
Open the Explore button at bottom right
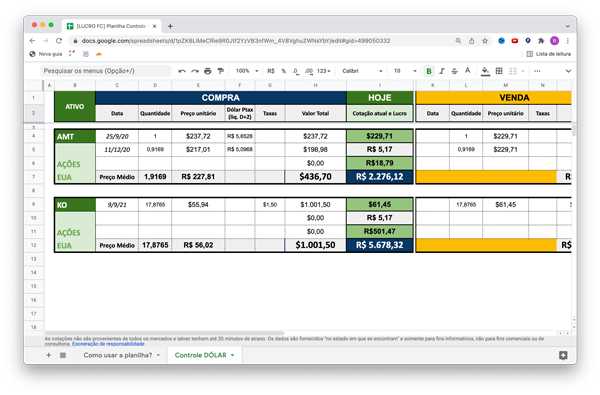(563, 355)
